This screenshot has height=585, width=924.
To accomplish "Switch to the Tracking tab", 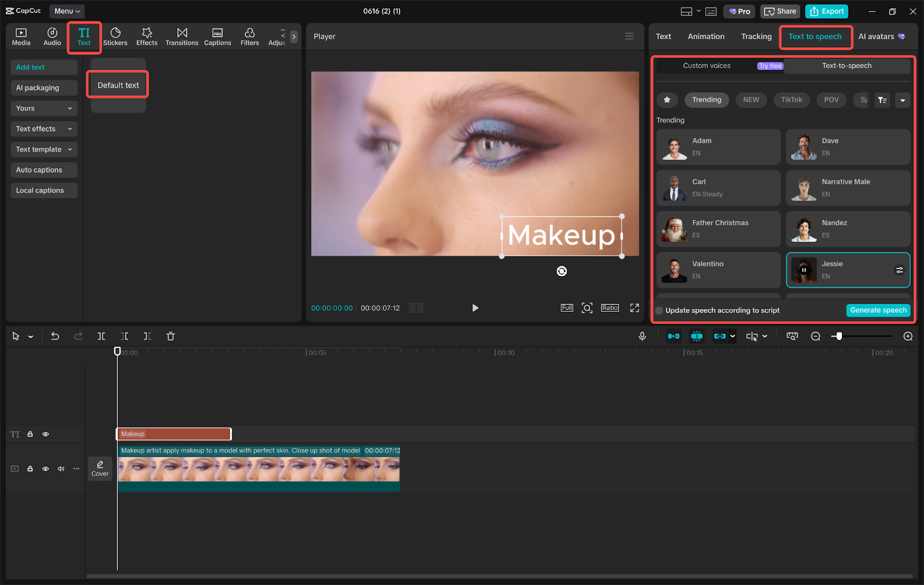I will 756,36.
